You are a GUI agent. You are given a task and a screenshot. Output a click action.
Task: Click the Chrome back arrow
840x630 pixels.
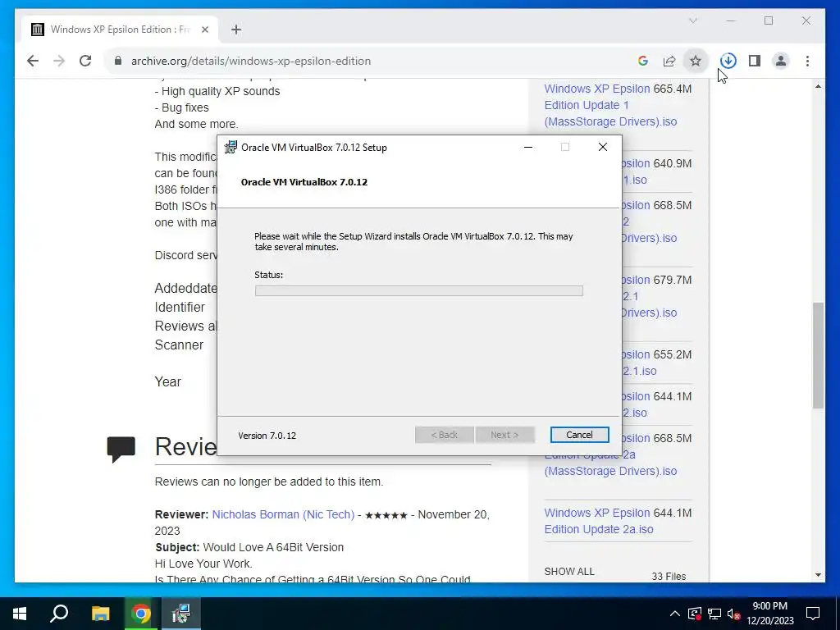coord(33,61)
